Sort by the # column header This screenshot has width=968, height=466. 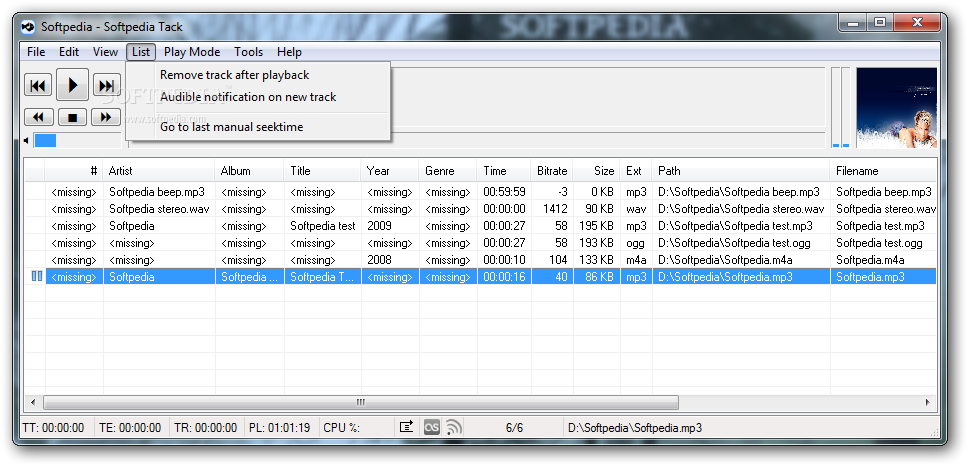[74, 171]
